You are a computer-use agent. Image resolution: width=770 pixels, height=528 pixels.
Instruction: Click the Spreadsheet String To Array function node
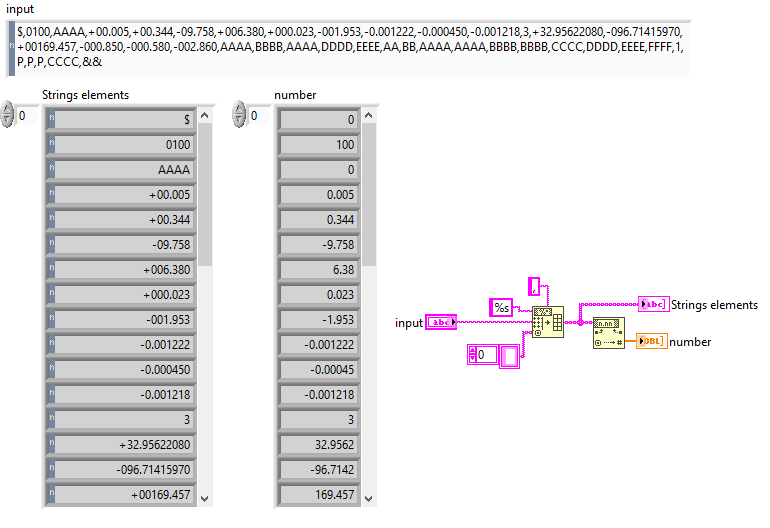(x=548, y=322)
